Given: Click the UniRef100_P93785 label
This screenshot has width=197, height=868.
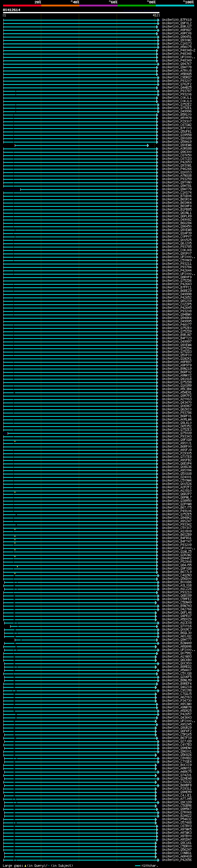Looking at the screenshot, I should click(x=176, y=247).
